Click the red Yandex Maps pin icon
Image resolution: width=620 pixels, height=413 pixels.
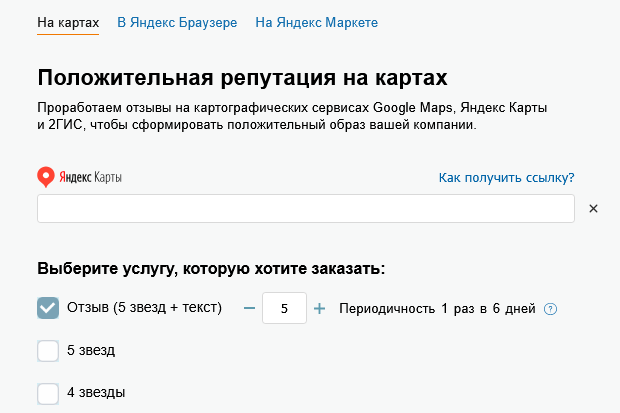[x=46, y=177]
